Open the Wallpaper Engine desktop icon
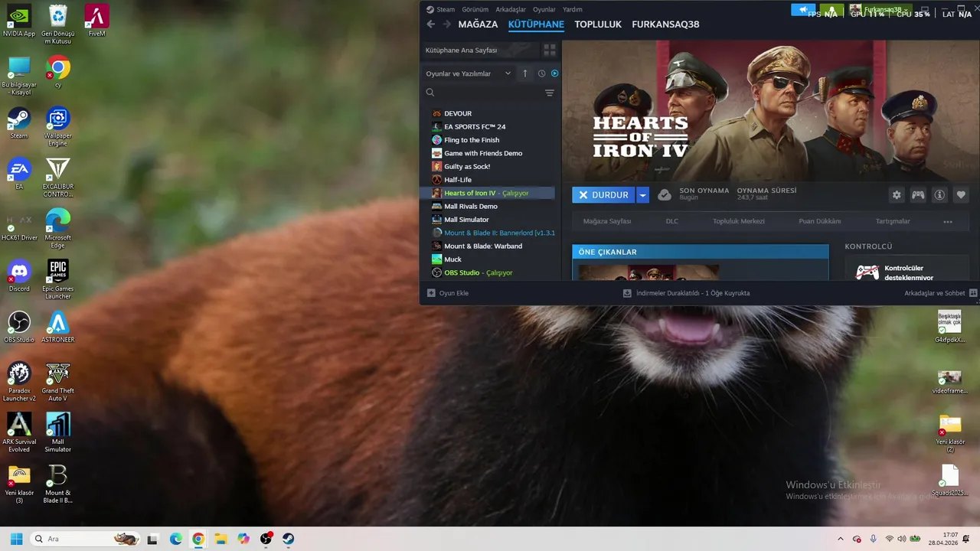This screenshot has height=551, width=980. pos(58,127)
